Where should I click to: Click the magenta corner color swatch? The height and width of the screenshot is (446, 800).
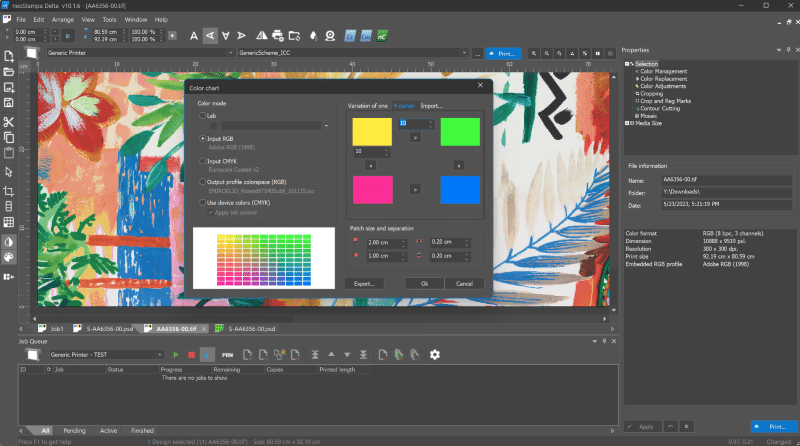pyautogui.click(x=372, y=188)
